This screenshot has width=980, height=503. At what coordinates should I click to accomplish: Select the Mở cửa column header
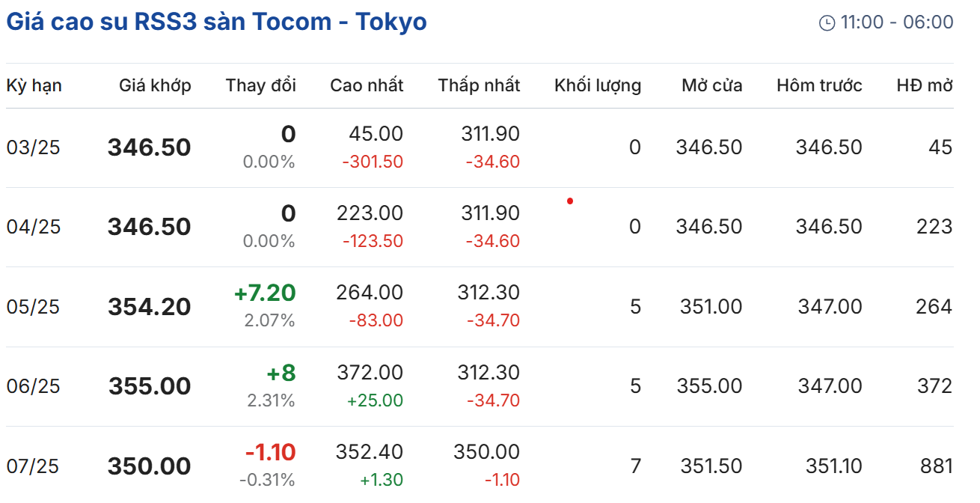pos(711,85)
